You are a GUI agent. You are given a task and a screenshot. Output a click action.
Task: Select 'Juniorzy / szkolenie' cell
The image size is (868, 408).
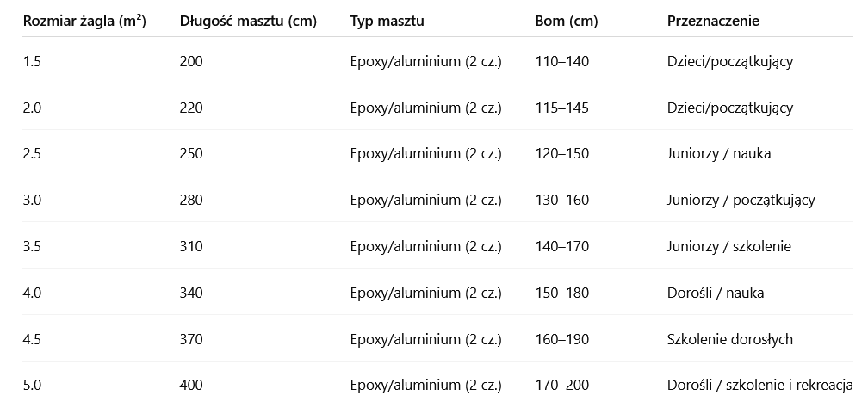(x=728, y=246)
